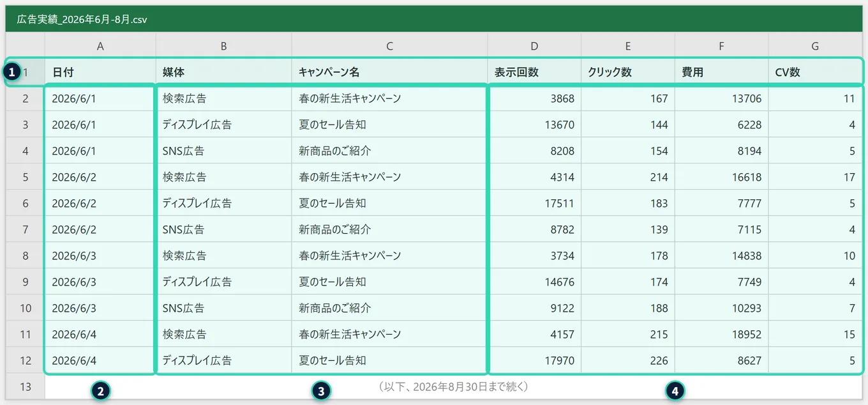
Task: Click the キャンペーン名 header cell
Action: click(x=390, y=72)
